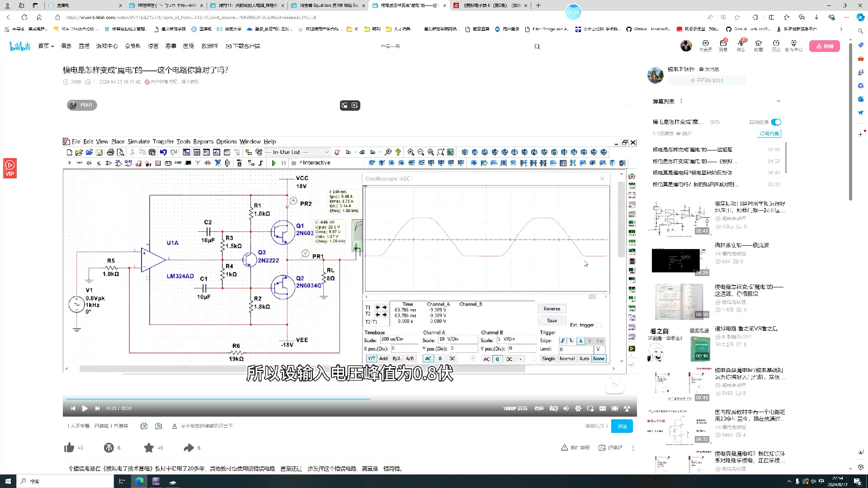Open the Windows Start menu
This screenshot has width=868, height=488.
(8, 481)
